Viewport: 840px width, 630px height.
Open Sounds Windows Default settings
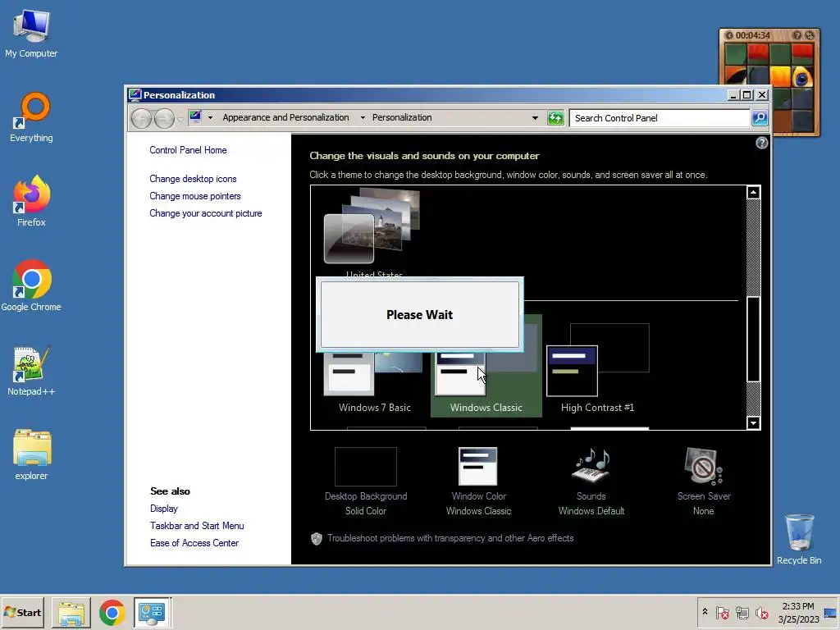pyautogui.click(x=591, y=482)
